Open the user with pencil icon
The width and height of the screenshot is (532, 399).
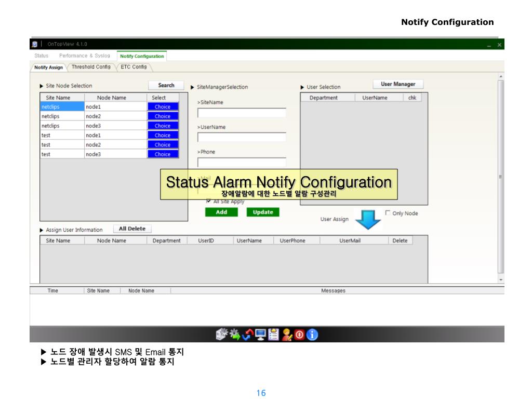tap(287, 335)
